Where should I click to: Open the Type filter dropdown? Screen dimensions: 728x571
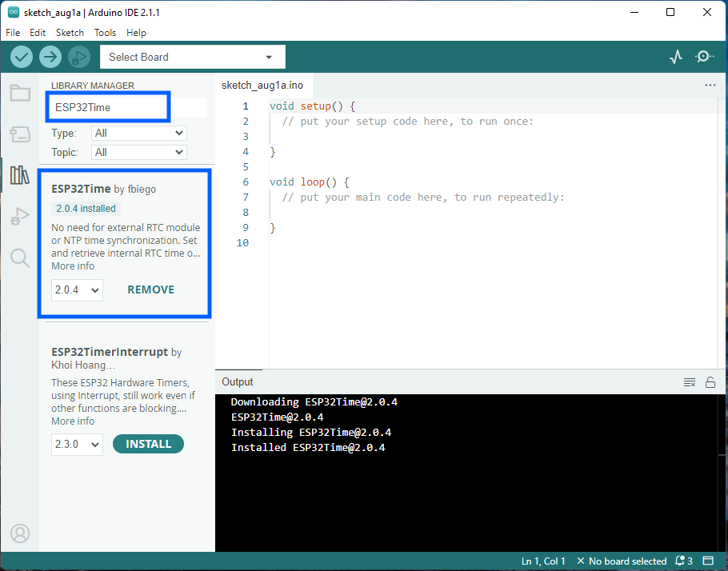point(139,134)
